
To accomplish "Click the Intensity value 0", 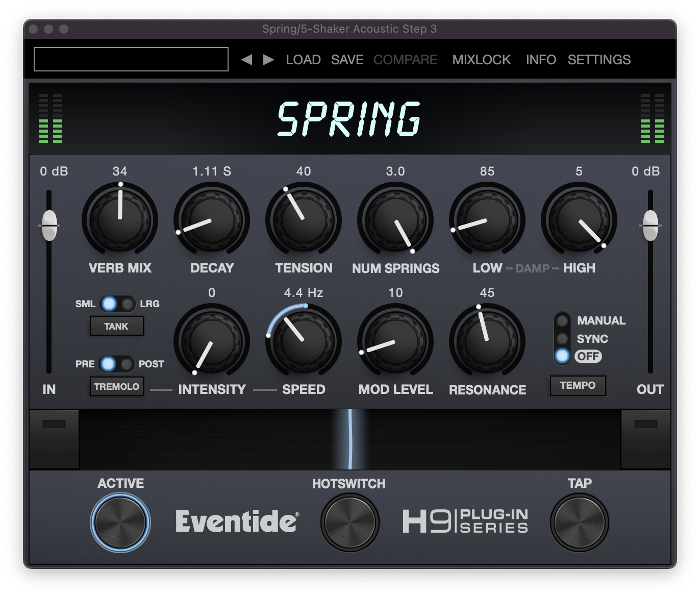I will click(x=212, y=293).
